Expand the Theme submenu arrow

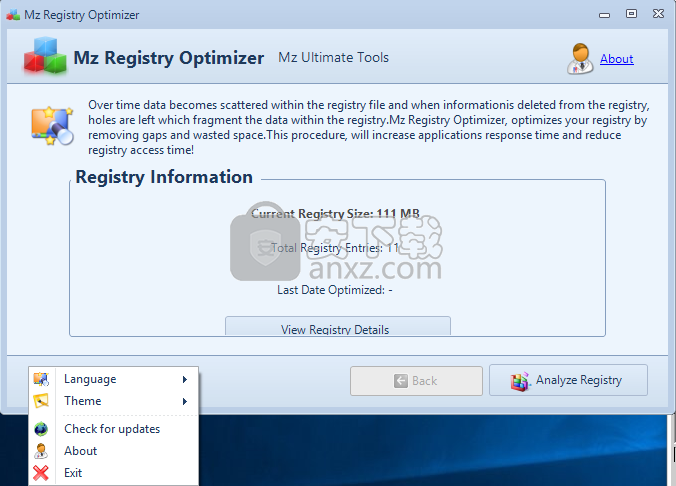tap(185, 401)
